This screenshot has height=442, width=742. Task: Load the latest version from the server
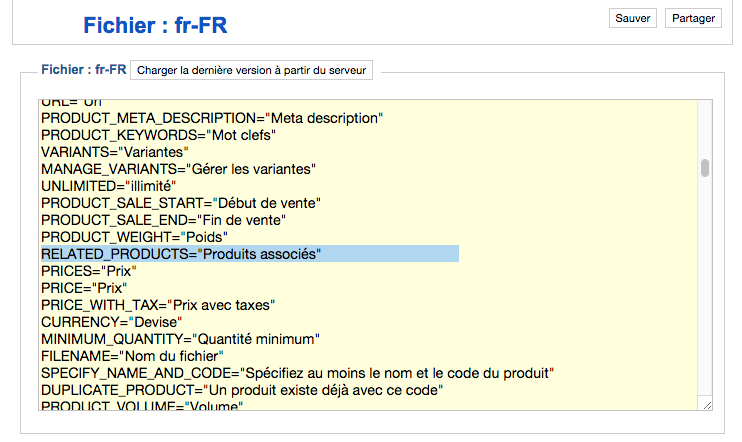252,70
